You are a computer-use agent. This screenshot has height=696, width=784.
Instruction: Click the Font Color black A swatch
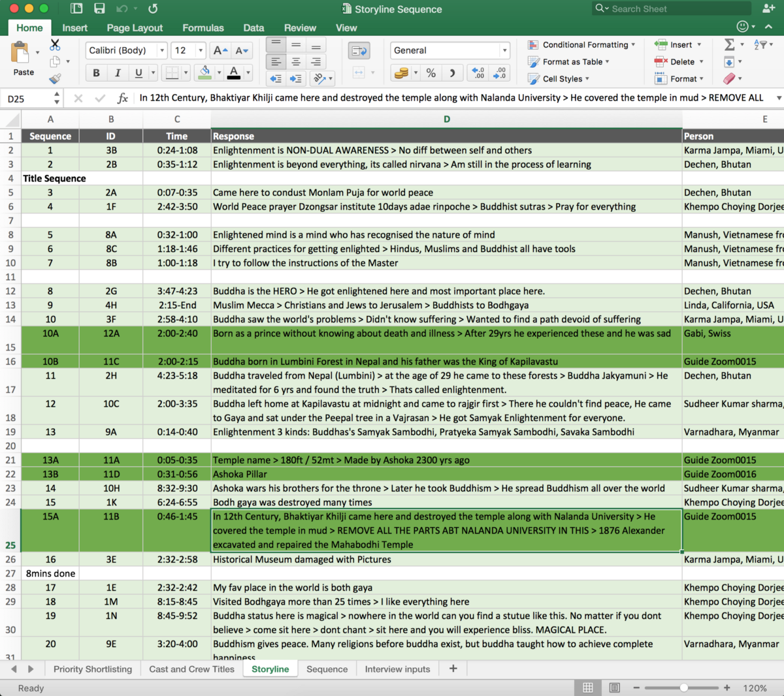234,72
